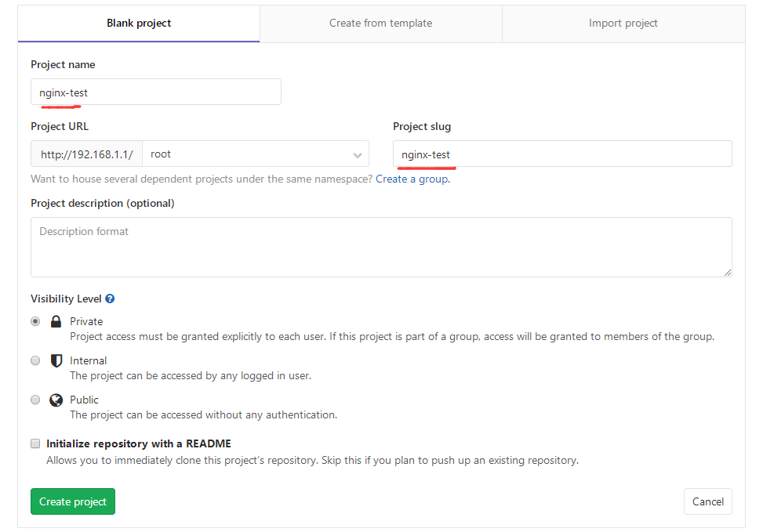Switch to Create from template tab

pyautogui.click(x=380, y=24)
